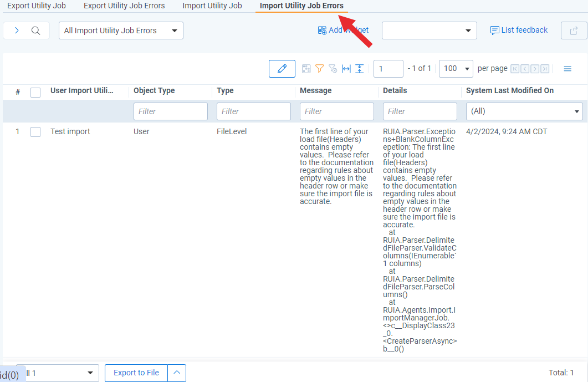Click the Details filter field
The height and width of the screenshot is (382, 588).
point(420,111)
